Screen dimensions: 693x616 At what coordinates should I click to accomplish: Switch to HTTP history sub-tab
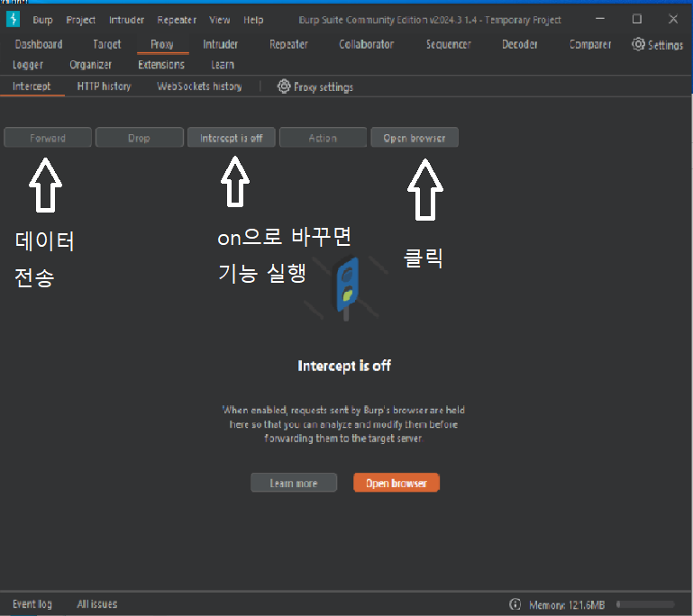(105, 86)
